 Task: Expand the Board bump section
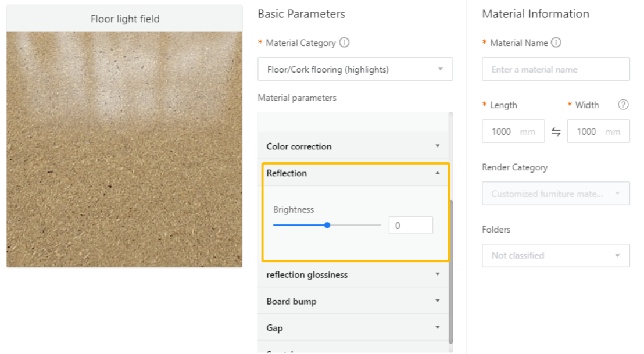354,301
